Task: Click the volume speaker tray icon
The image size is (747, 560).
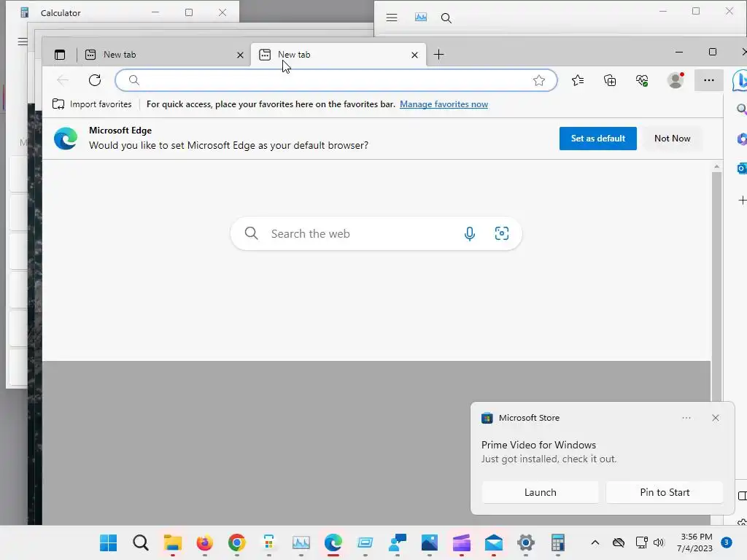Action: pyautogui.click(x=659, y=542)
